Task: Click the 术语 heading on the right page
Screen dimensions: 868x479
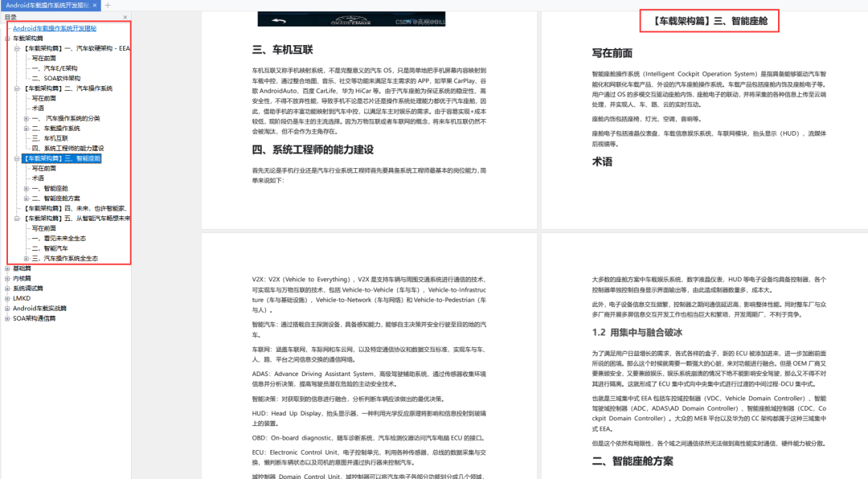Action: click(602, 162)
